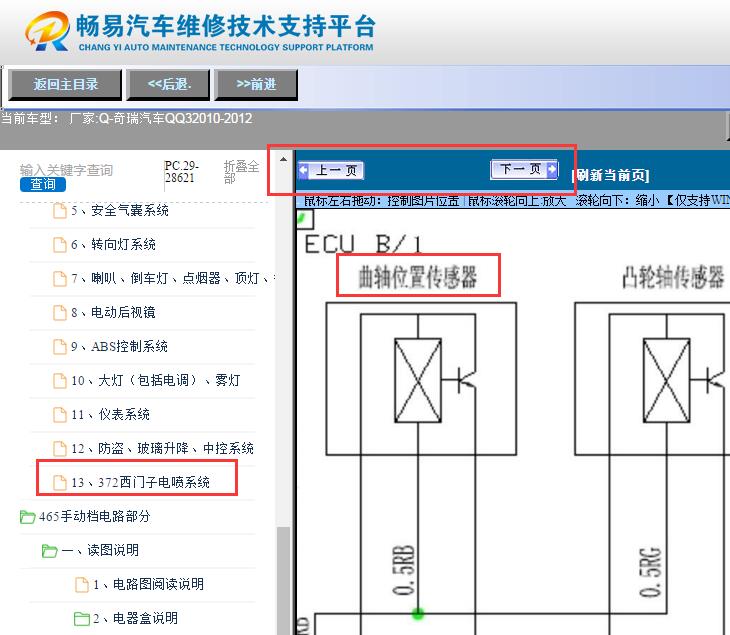The width and height of the screenshot is (730, 635).
Task: Click the page icon beside 电路图阅读说明
Action: click(x=82, y=584)
